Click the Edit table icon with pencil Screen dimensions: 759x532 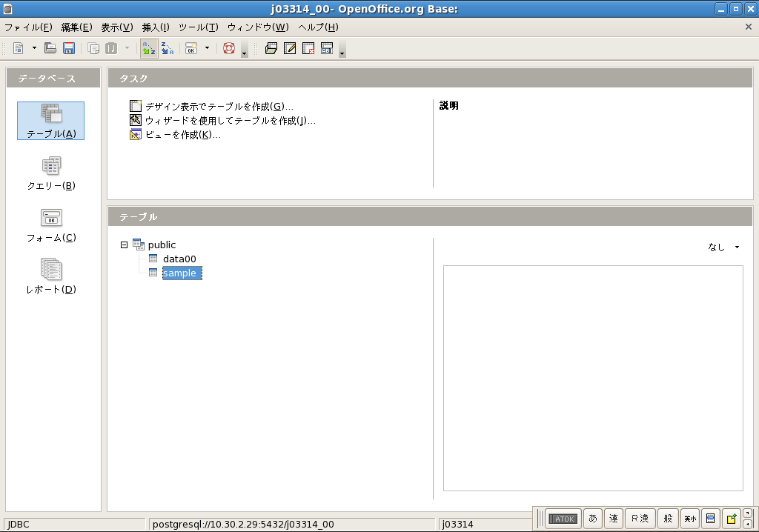click(290, 48)
